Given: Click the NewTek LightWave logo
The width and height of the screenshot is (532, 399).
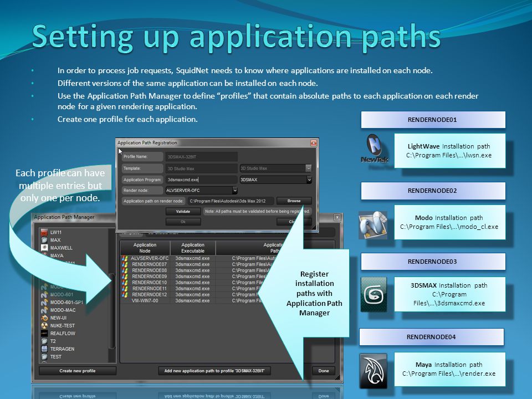Looking at the screenshot, I should pyautogui.click(x=375, y=149).
